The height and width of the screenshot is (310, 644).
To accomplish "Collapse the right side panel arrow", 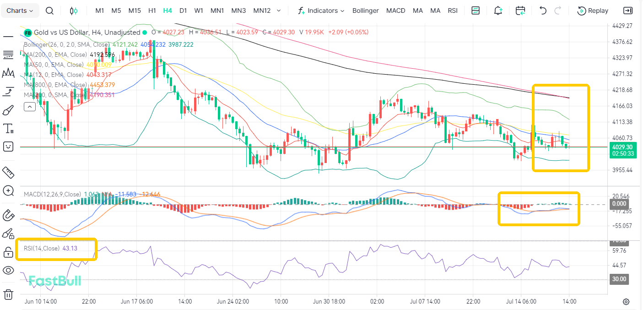I will [x=628, y=11].
